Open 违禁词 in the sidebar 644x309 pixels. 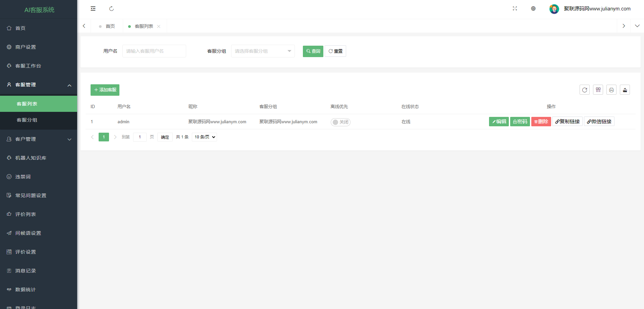pyautogui.click(x=39, y=177)
